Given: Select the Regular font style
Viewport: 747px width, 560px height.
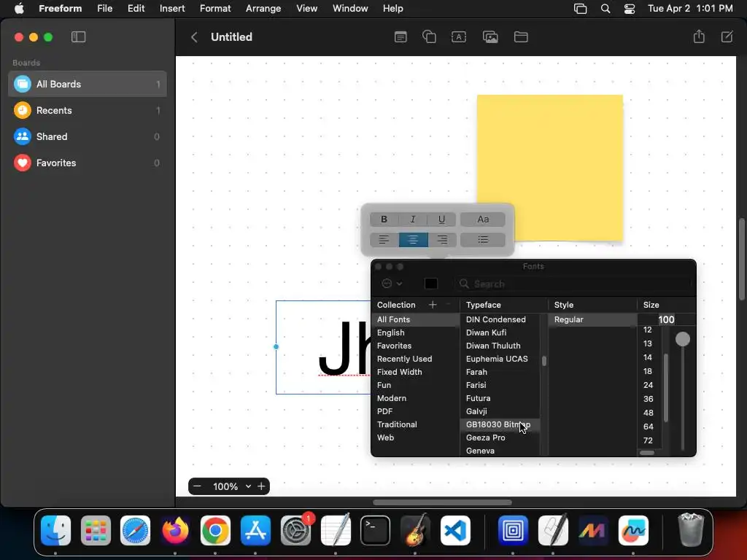Looking at the screenshot, I should 592,319.
